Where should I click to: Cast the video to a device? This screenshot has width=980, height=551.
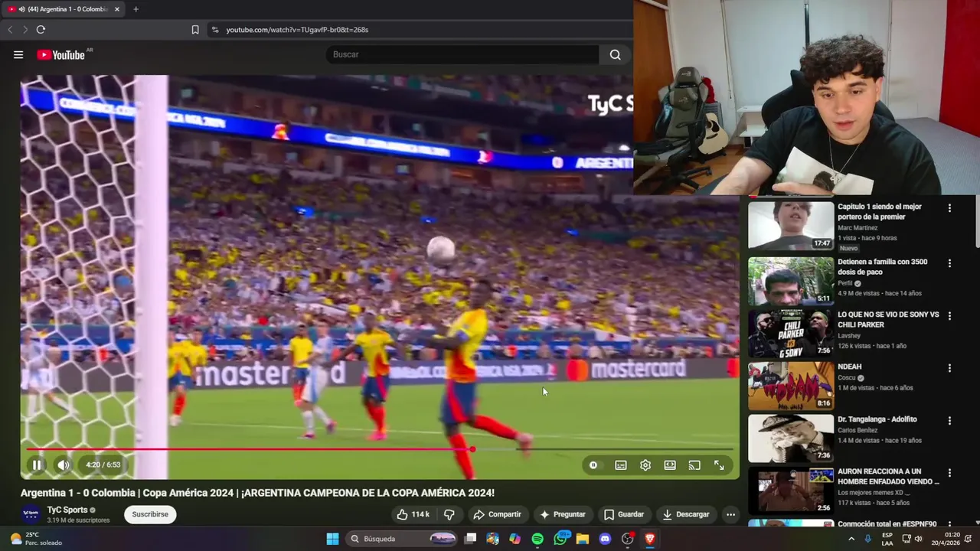click(694, 465)
